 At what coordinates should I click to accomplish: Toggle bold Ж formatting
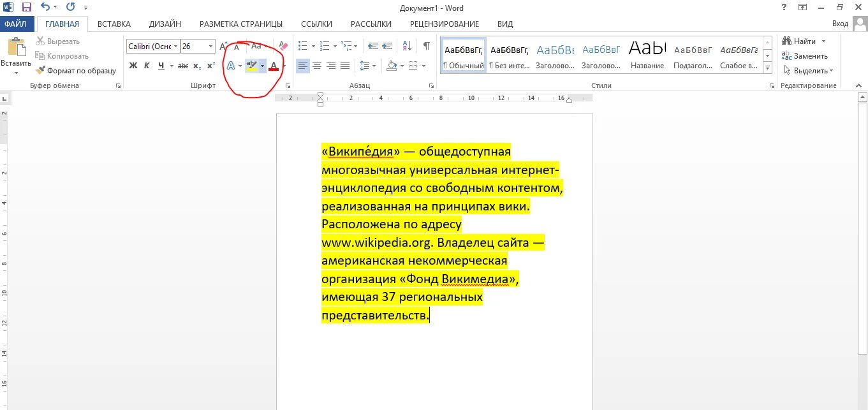point(133,66)
